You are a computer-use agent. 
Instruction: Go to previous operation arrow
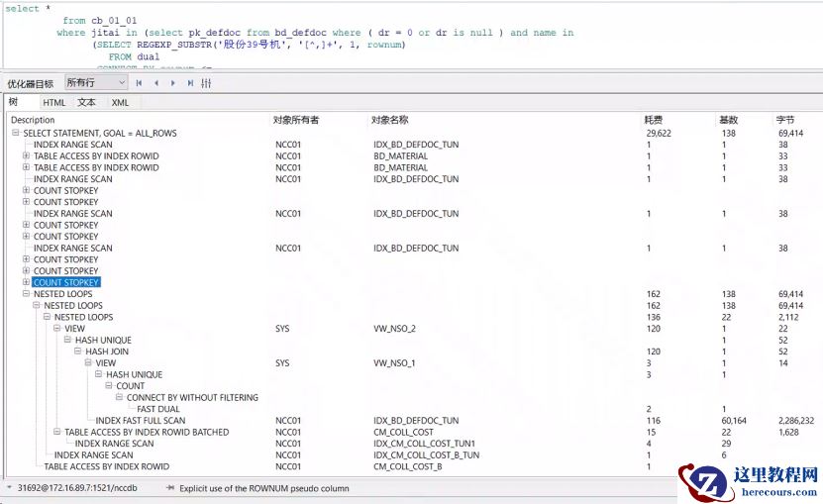coord(155,83)
